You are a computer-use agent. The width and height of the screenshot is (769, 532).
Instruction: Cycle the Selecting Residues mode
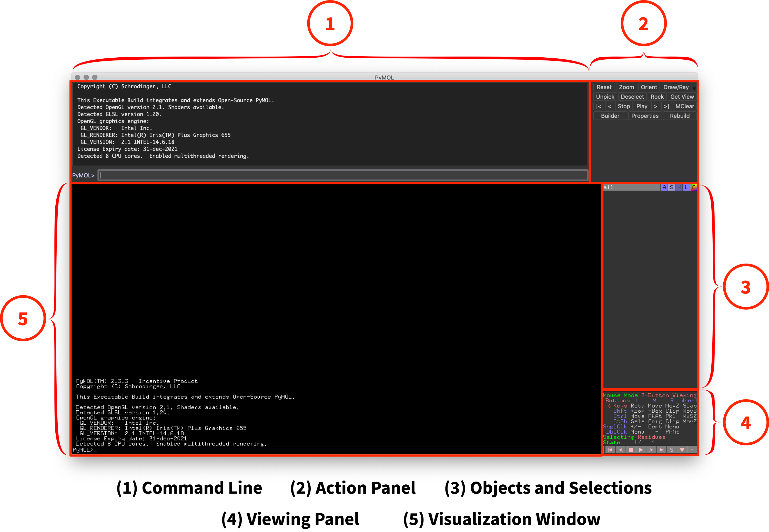[x=634, y=437]
